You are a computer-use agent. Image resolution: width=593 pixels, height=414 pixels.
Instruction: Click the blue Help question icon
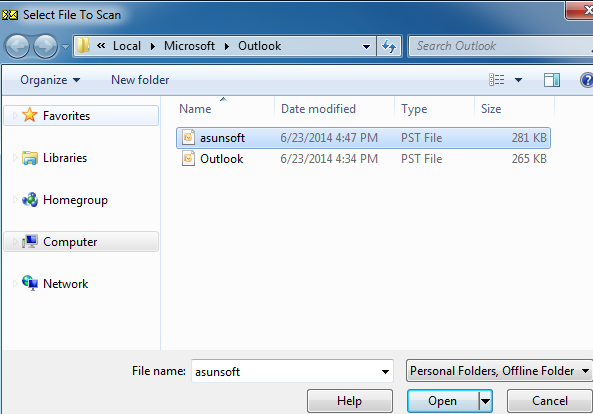[x=587, y=80]
